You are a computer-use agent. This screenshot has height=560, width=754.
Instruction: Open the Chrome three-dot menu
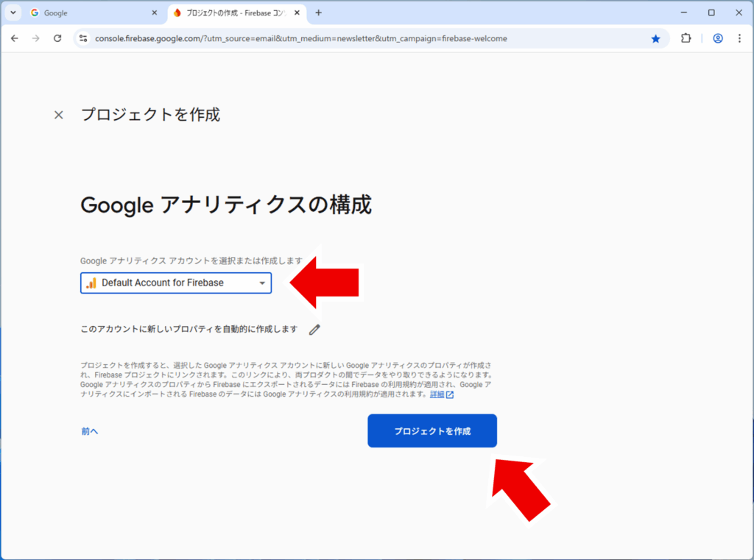point(739,38)
